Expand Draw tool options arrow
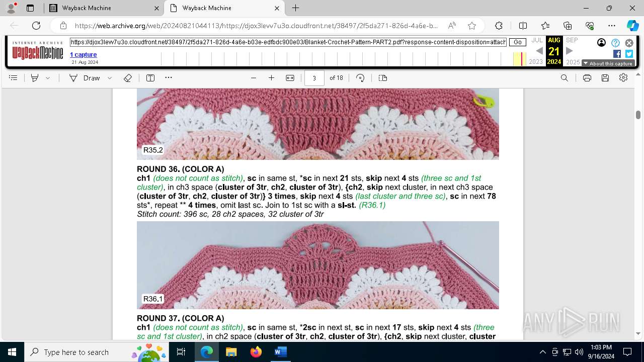This screenshot has height=362, width=644. click(x=110, y=78)
